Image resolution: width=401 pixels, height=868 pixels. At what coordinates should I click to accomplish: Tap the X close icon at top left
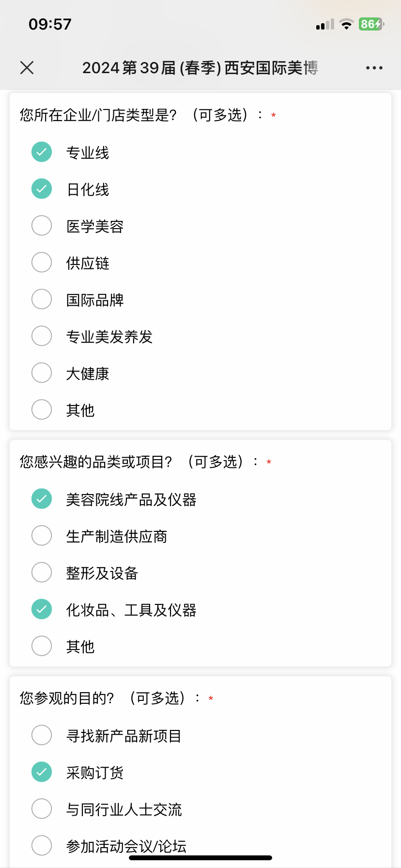[x=27, y=67]
